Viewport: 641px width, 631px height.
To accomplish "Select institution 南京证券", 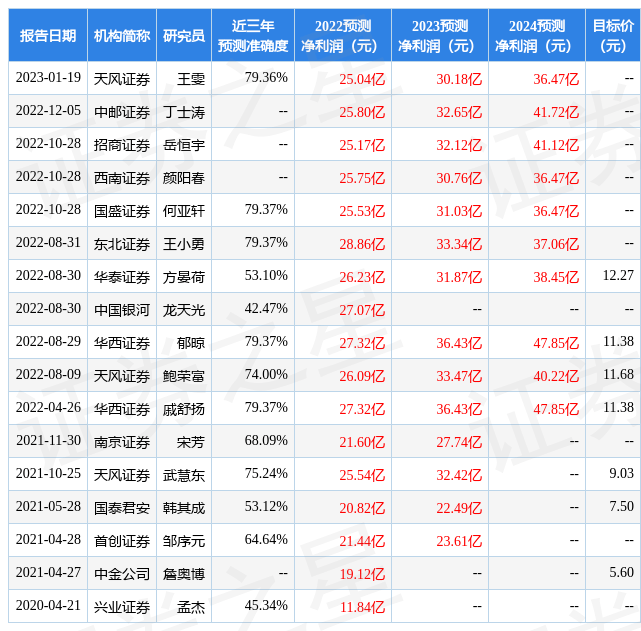I will pyautogui.click(x=122, y=442).
